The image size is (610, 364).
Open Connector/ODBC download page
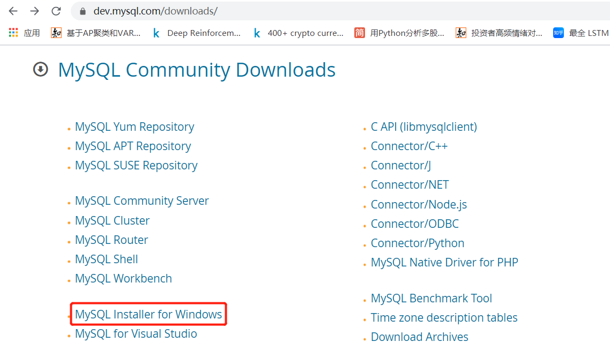coord(414,224)
